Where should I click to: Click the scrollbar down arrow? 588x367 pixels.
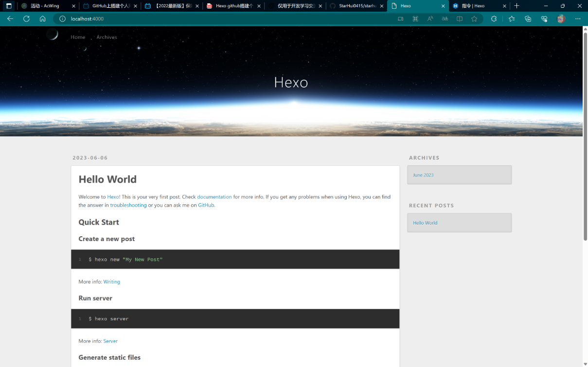tap(585, 364)
